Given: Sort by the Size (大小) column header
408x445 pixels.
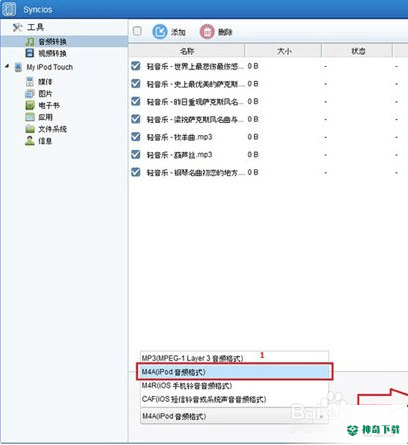Looking at the screenshot, I should [x=284, y=51].
